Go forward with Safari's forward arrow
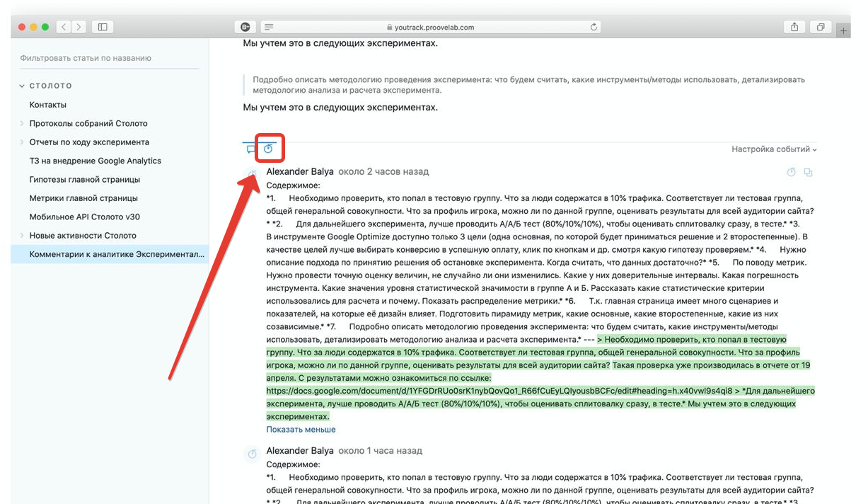The height and width of the screenshot is (504, 868). pos(79,27)
